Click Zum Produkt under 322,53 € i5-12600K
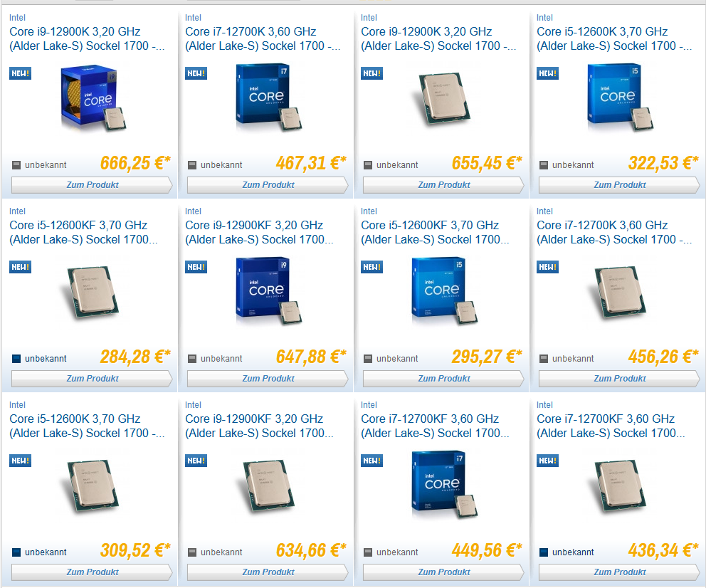706x588 pixels. pyautogui.click(x=619, y=185)
